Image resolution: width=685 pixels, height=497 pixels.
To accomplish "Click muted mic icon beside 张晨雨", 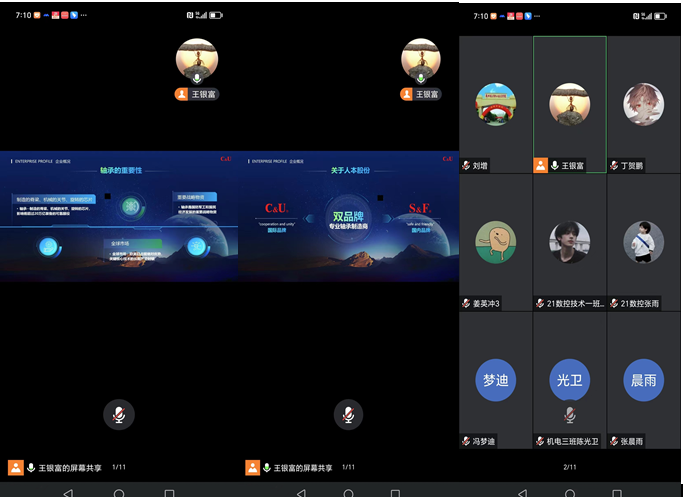I will (x=614, y=441).
